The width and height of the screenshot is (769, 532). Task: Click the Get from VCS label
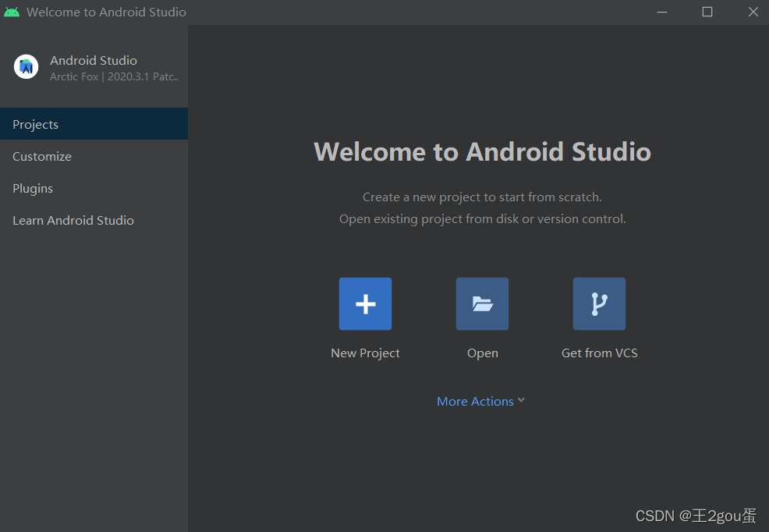click(x=599, y=353)
